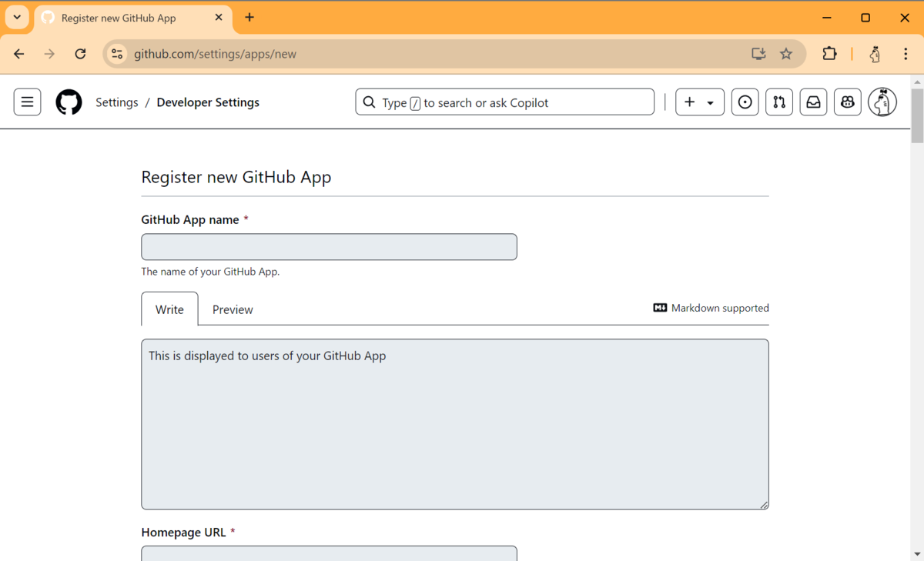This screenshot has width=924, height=561.
Task: Click inside the Copilot search bar
Action: tap(504, 102)
